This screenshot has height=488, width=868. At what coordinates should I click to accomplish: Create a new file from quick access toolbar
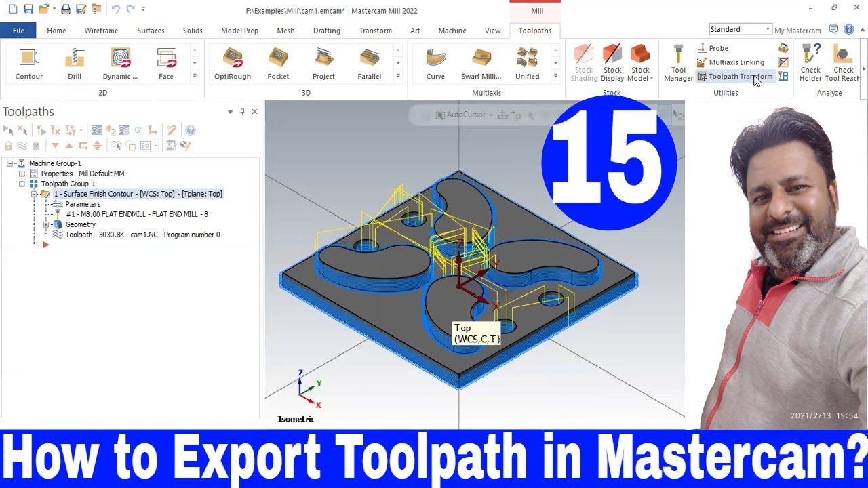point(14,9)
